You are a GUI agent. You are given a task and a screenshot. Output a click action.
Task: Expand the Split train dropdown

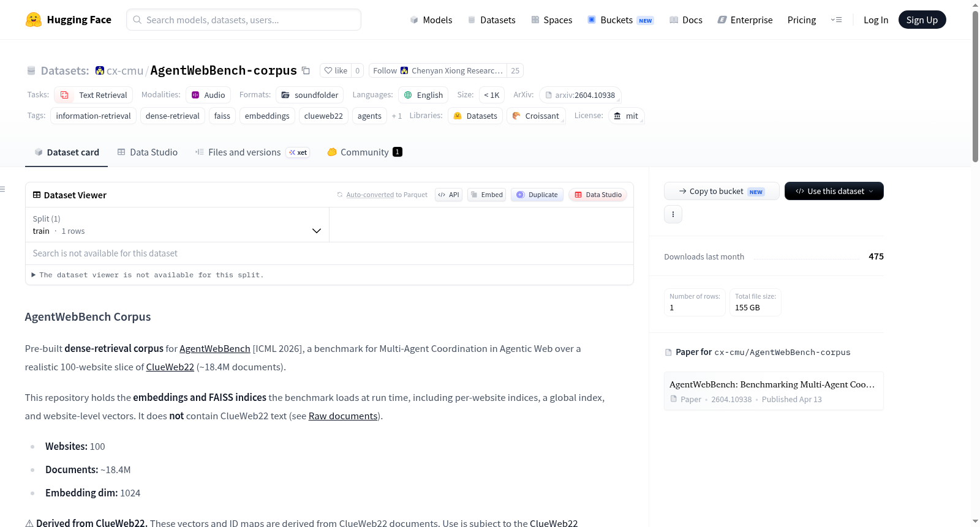177,225
